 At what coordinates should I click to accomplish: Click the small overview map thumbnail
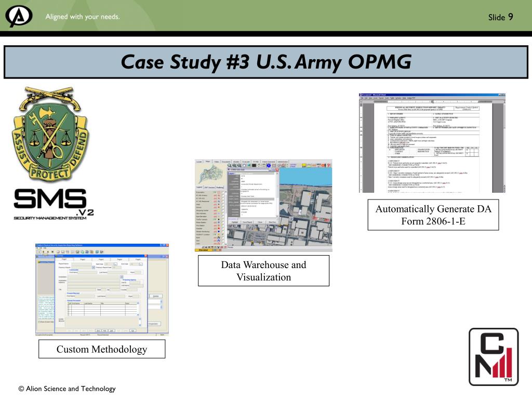pyautogui.click(x=211, y=174)
